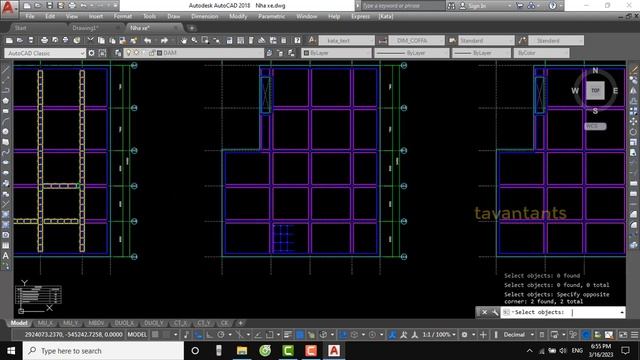Toggle Polar Tracking in status bar

pyautogui.click(x=221, y=335)
